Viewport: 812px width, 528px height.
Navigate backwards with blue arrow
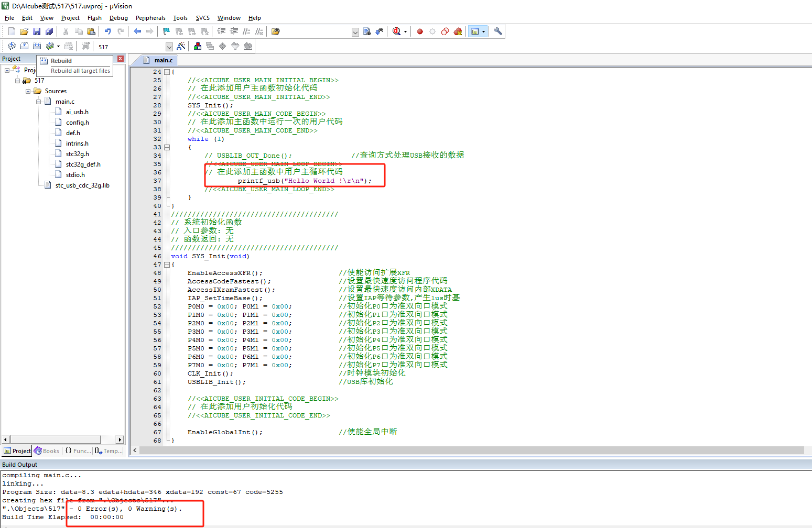(x=137, y=31)
